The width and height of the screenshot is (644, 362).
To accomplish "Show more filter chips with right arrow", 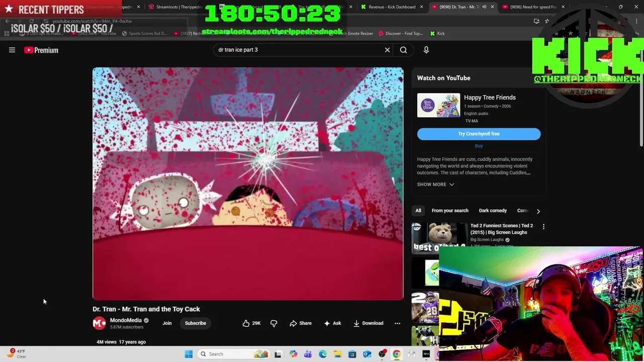I will [x=538, y=211].
